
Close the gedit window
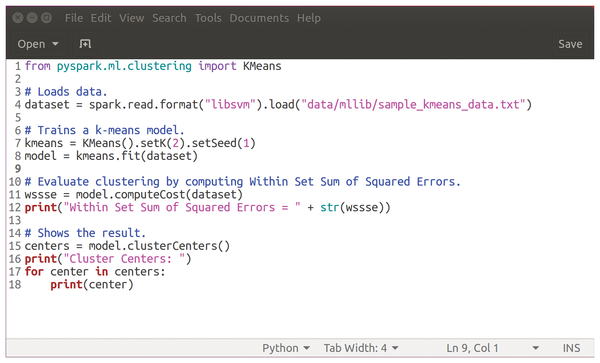tap(18, 18)
